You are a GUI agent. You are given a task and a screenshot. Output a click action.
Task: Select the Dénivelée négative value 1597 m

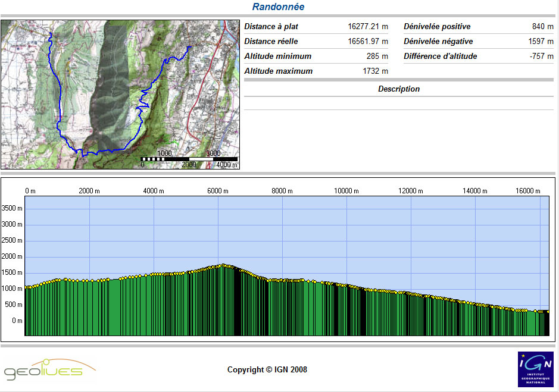tap(541, 42)
